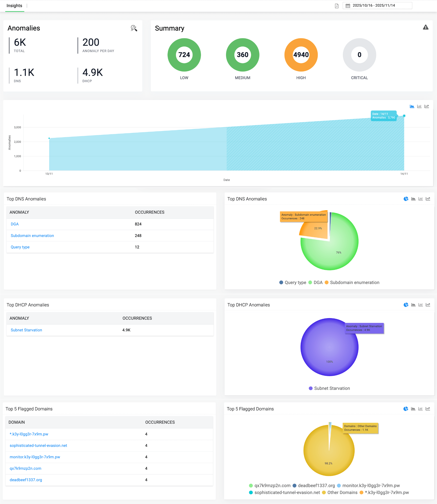The height and width of the screenshot is (504, 437).
Task: Export the dashboard as PDF
Action: tap(337, 6)
